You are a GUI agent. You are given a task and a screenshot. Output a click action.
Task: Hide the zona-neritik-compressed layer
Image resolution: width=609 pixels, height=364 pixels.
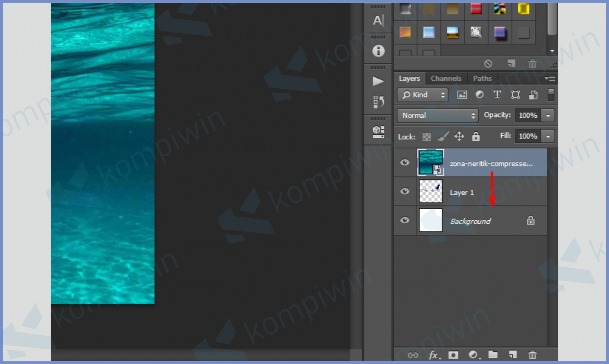tap(405, 162)
